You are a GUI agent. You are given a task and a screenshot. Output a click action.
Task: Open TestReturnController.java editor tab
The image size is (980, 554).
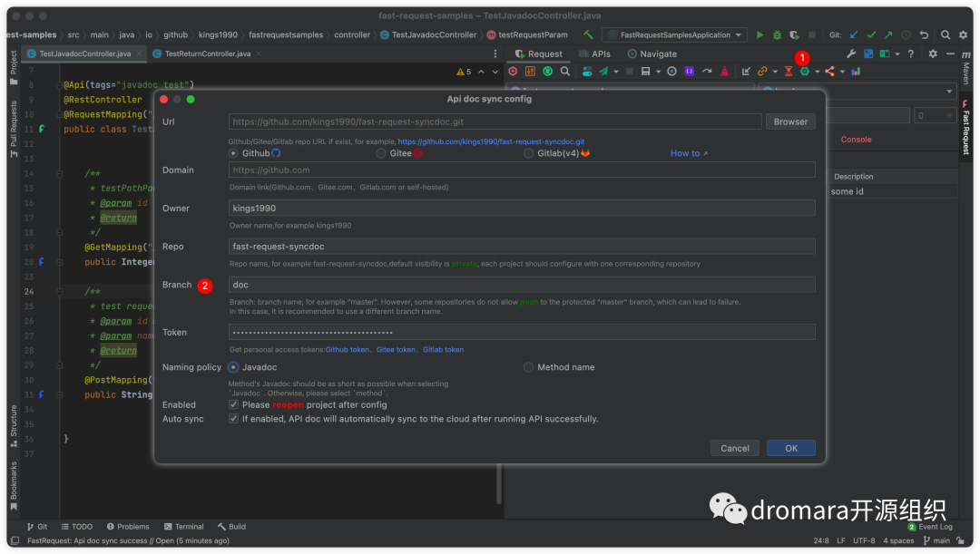tap(207, 53)
